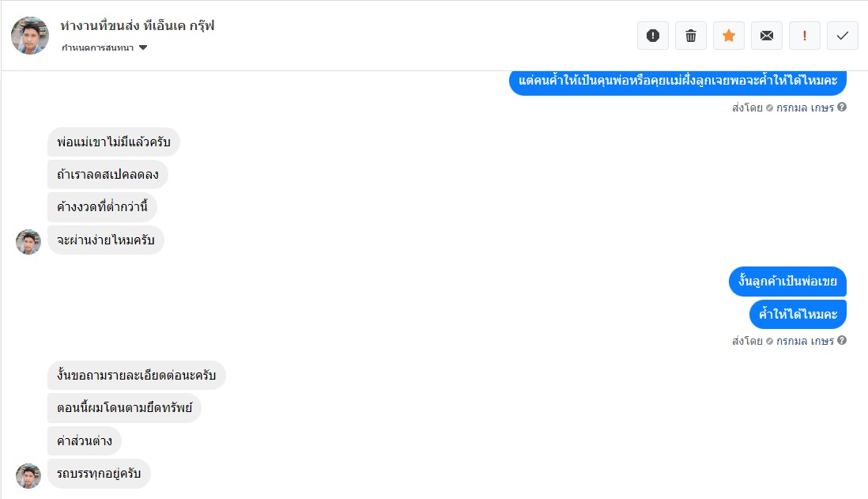Screen dimensions: 868x499
Task: Click the red exclamation priority icon
Action: [x=805, y=36]
